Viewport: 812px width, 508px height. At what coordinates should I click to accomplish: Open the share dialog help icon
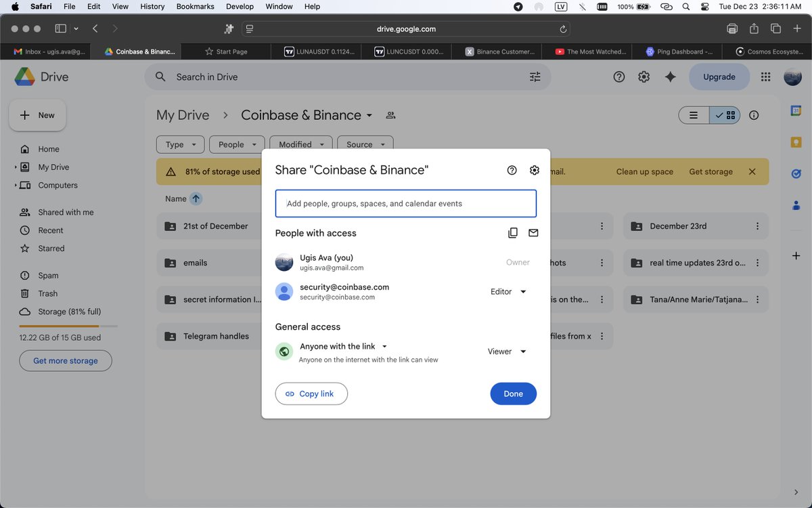[512, 170]
